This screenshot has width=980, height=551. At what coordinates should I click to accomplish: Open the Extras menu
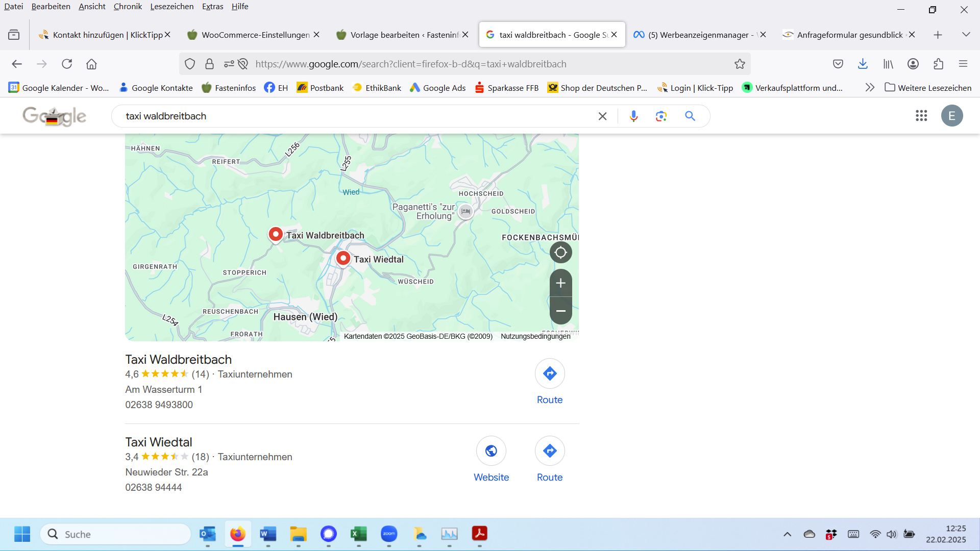pyautogui.click(x=213, y=7)
